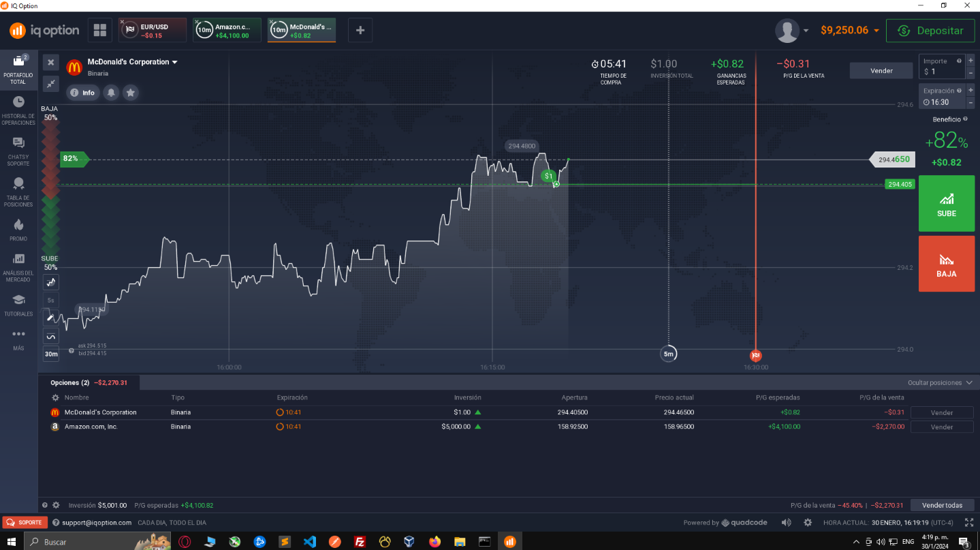Click Vender todas button
The image size is (980, 550).
click(x=942, y=505)
